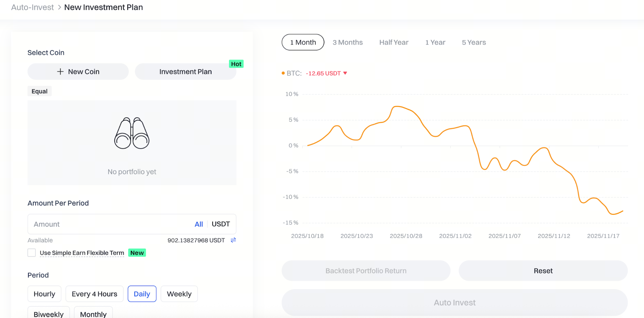Click the orange BTC legend dot
This screenshot has height=318, width=644.
283,73
